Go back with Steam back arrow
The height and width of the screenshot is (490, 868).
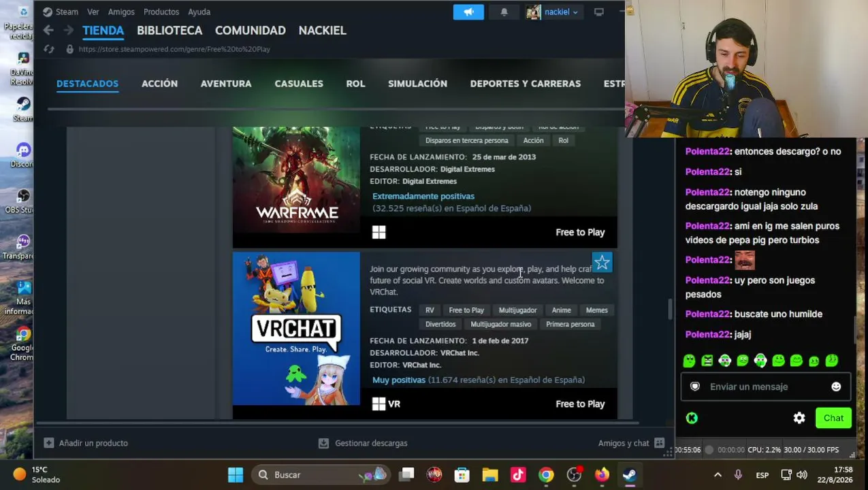pyautogui.click(x=48, y=30)
